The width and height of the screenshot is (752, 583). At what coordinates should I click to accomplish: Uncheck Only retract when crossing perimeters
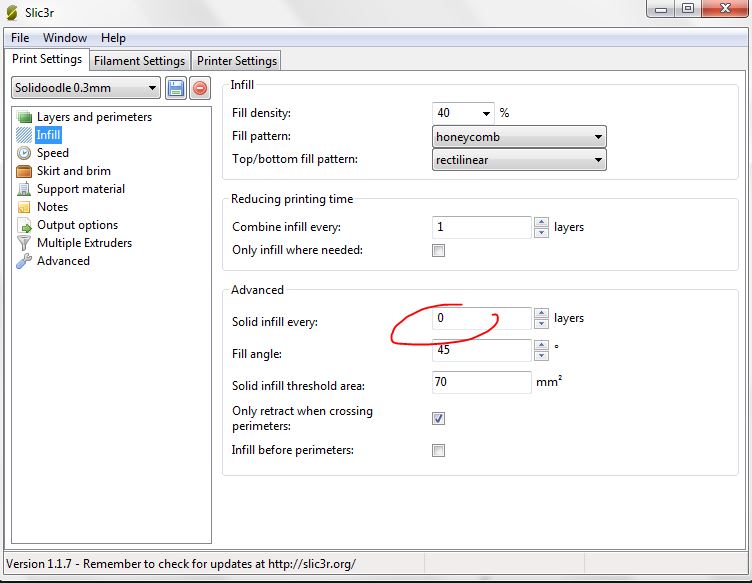pyautogui.click(x=438, y=418)
